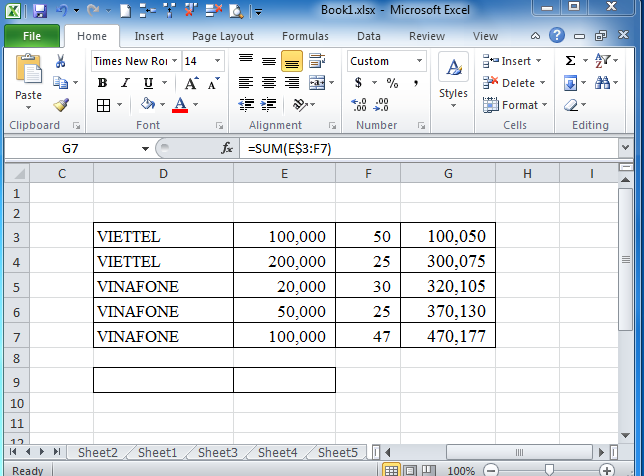This screenshot has height=476, width=644.
Task: Decrease font size with Shrink Font
Action: pyautogui.click(x=213, y=83)
